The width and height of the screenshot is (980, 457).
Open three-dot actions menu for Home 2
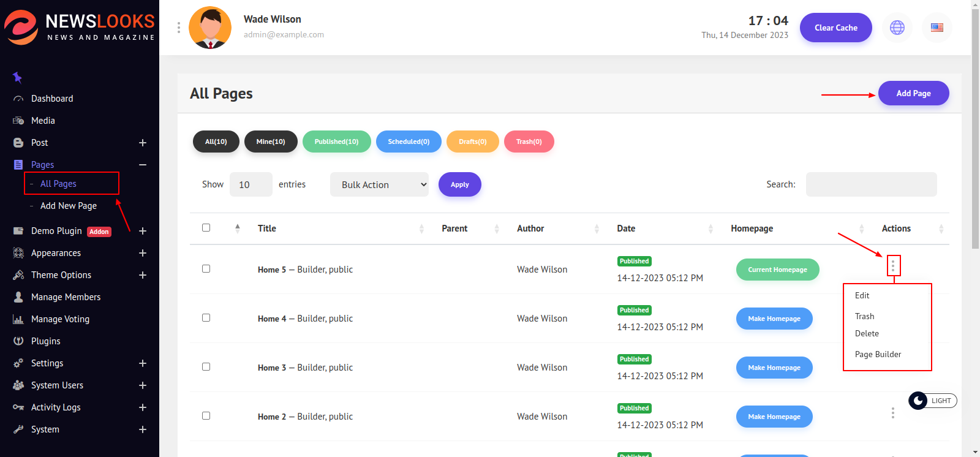tap(893, 414)
